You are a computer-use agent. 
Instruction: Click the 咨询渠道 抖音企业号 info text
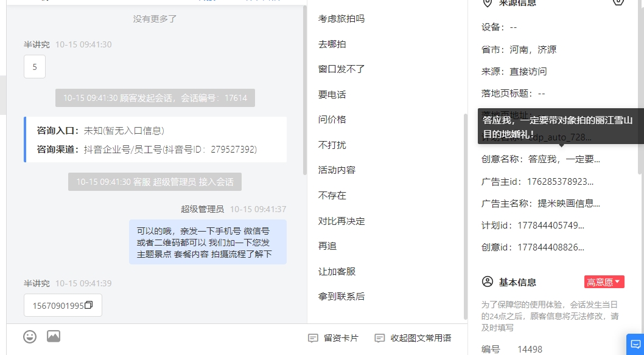(x=147, y=150)
